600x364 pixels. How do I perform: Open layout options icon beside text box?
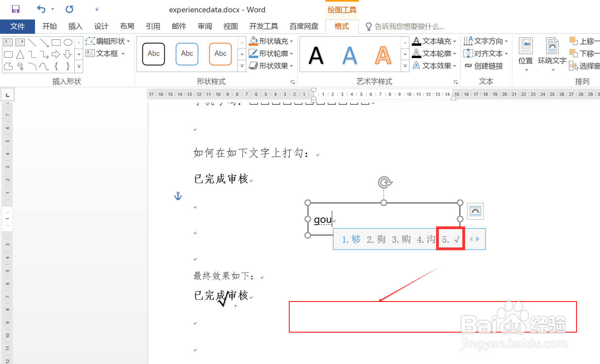[475, 211]
